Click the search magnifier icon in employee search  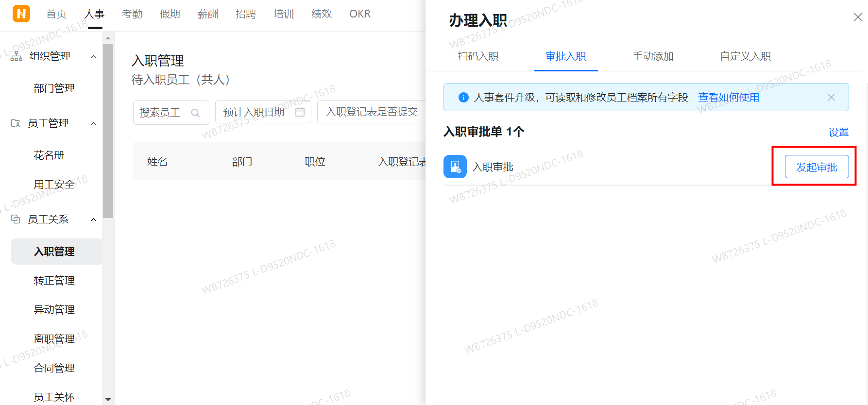click(x=195, y=113)
